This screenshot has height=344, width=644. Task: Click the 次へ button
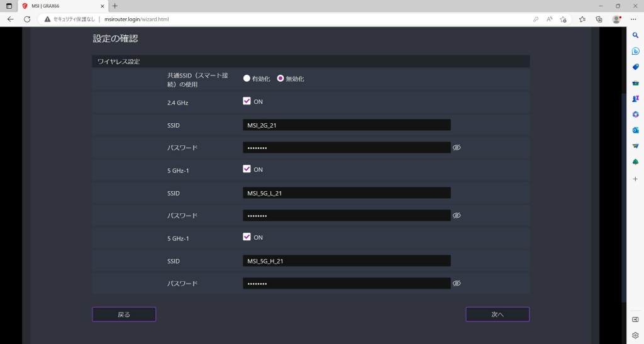(497, 314)
